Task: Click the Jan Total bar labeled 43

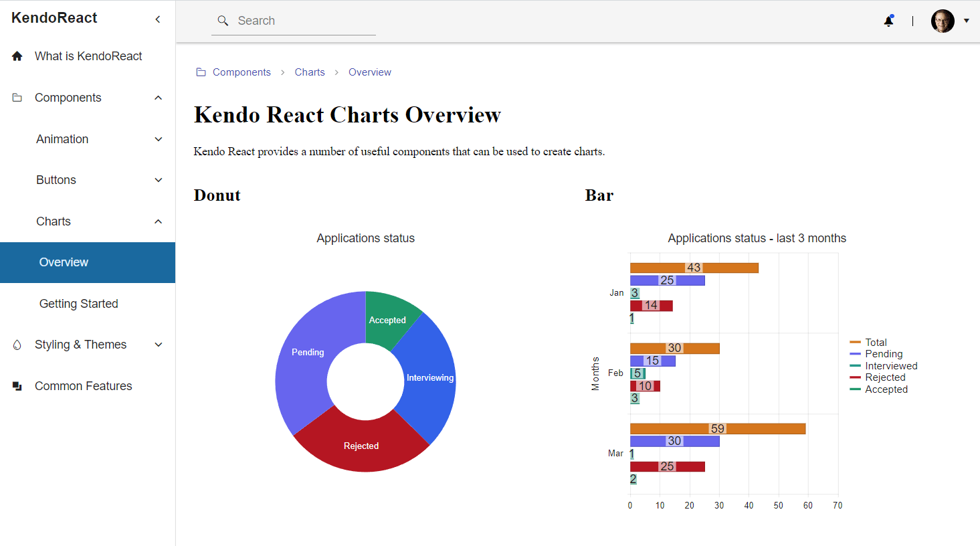Action: 694,268
